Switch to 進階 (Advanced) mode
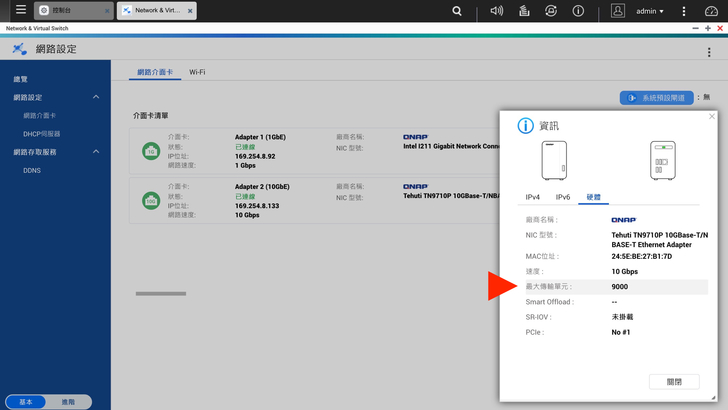Viewport: 728px width, 410px height. pyautogui.click(x=68, y=401)
